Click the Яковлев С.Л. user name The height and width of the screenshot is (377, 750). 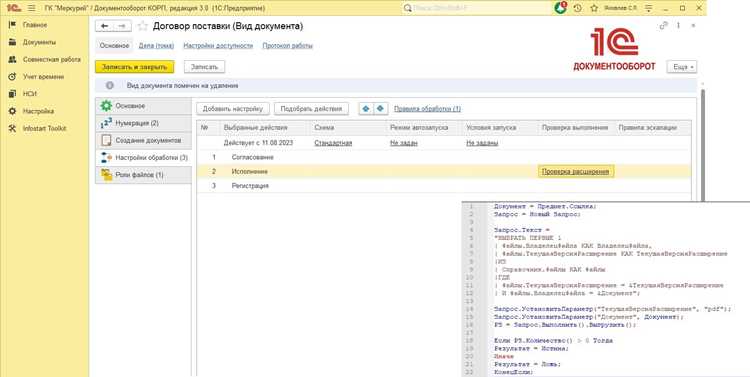[620, 8]
